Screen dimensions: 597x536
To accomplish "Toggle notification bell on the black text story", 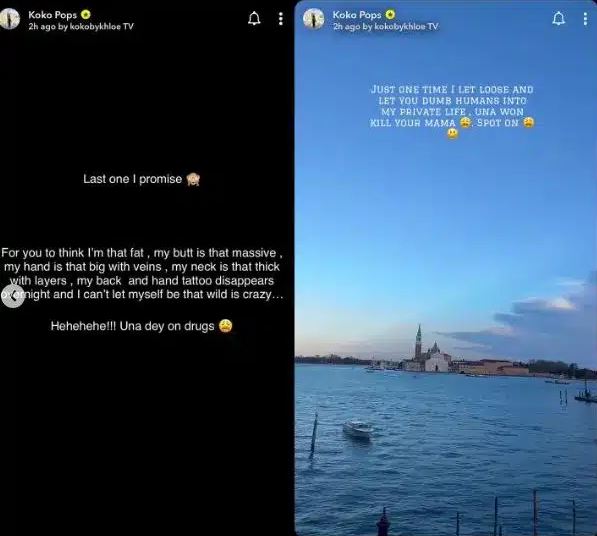I will [254, 18].
